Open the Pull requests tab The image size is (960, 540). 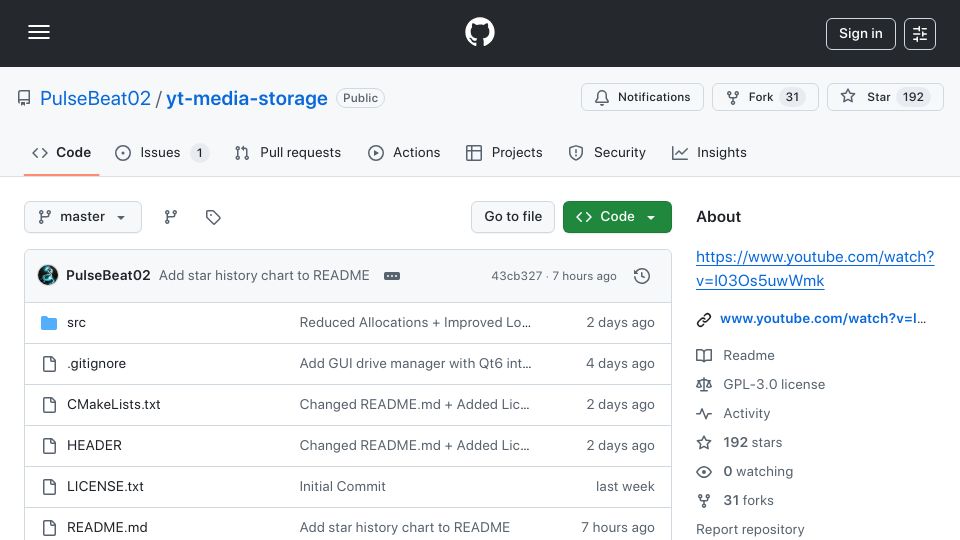[288, 152]
